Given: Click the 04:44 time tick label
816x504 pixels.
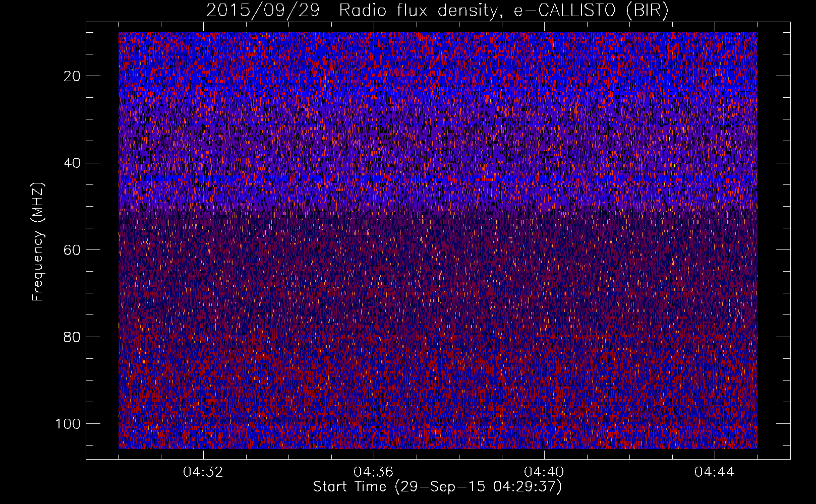Looking at the screenshot, I should tap(715, 472).
